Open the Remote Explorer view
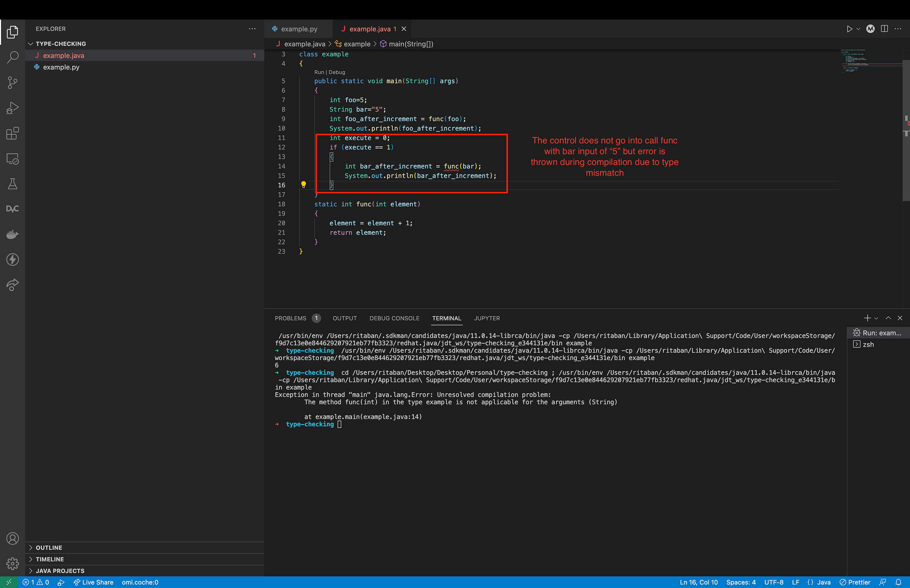Image resolution: width=910 pixels, height=588 pixels. pos(12,159)
